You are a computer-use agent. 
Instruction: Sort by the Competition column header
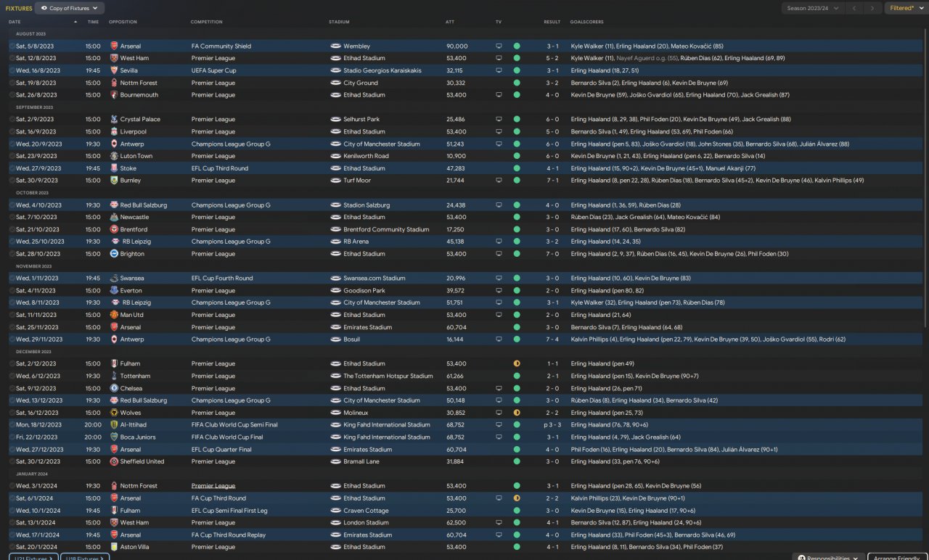[207, 22]
